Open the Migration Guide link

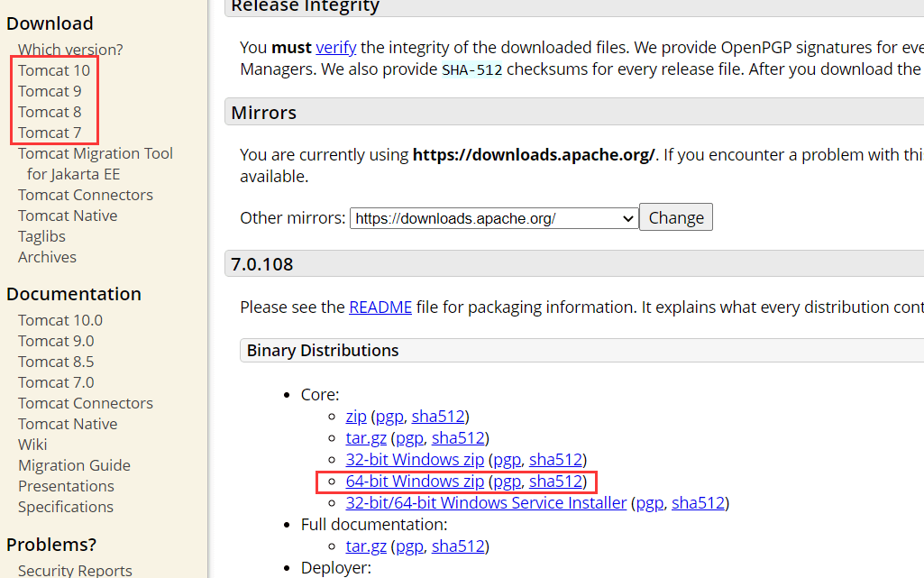click(x=74, y=465)
